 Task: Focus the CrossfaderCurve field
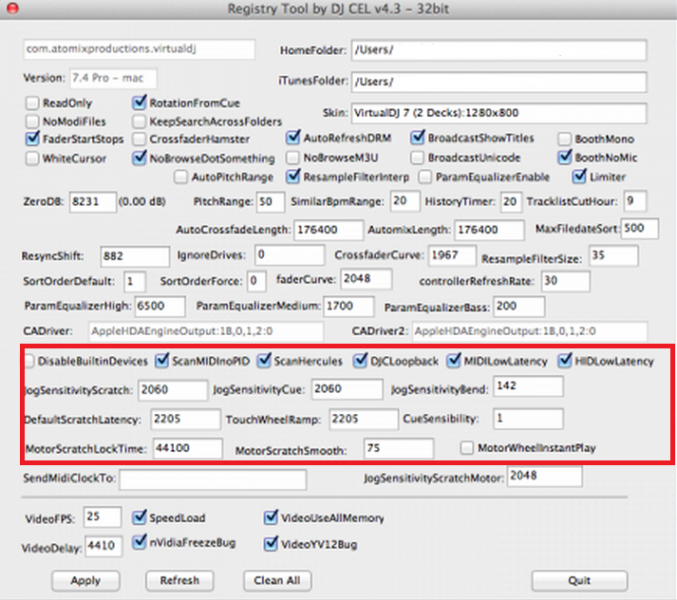[x=452, y=255]
